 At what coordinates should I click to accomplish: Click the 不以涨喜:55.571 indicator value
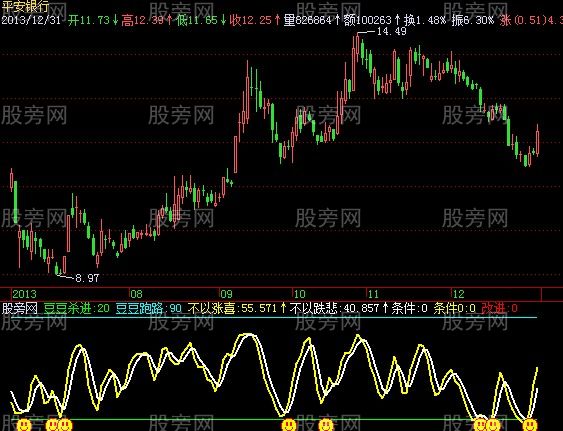tap(232, 308)
